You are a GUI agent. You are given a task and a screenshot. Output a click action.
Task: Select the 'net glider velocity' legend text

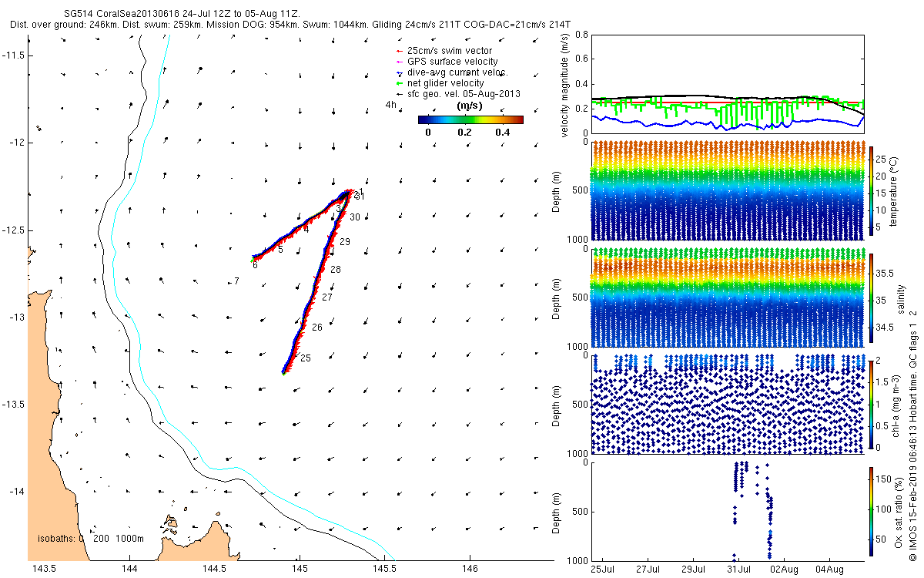point(445,83)
